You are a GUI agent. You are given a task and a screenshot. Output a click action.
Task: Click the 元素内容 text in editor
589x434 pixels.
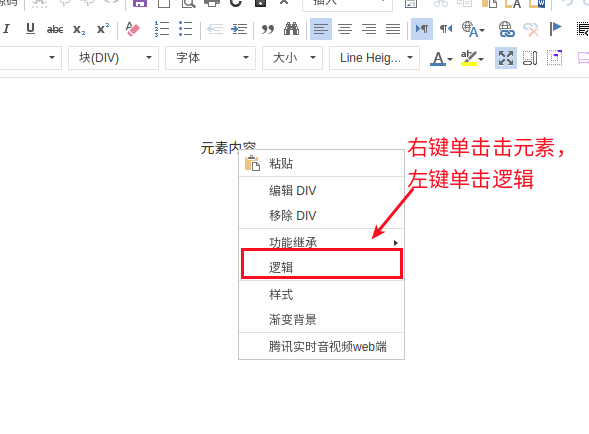coord(228,148)
